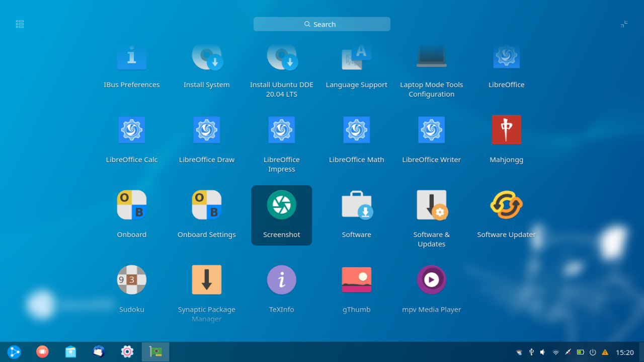Open the Thunderbird mail dock icon
The image size is (644, 362).
[x=99, y=352]
